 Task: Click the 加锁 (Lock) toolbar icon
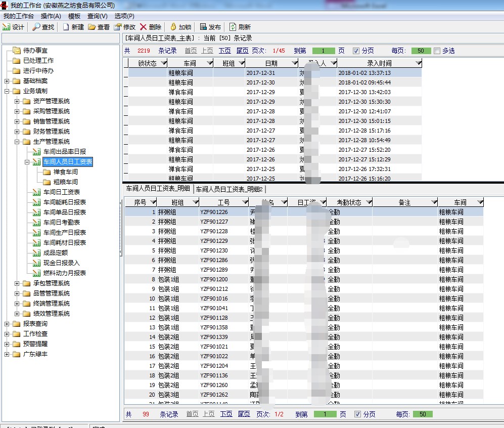[173, 27]
